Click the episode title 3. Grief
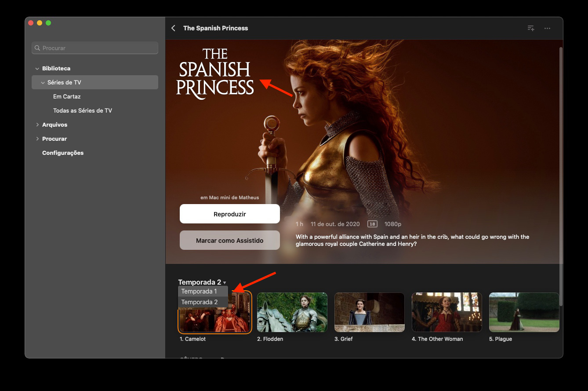 (344, 339)
